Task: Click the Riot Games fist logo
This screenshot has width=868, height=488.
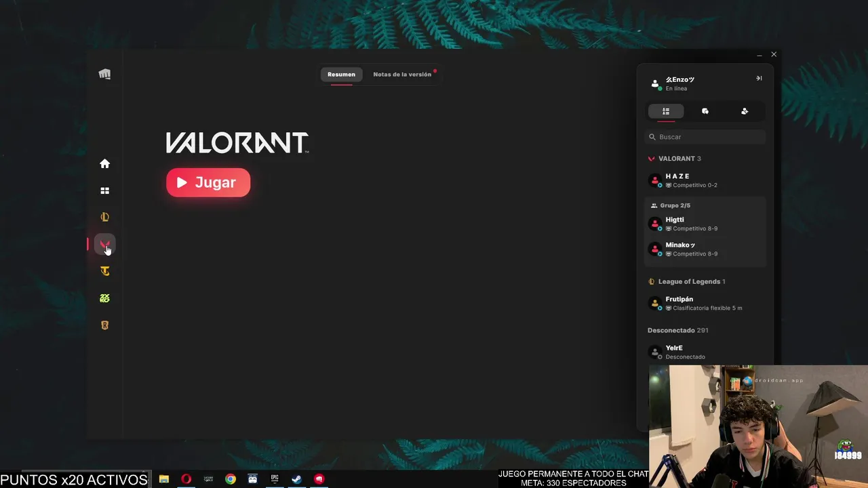Action: coord(104,74)
